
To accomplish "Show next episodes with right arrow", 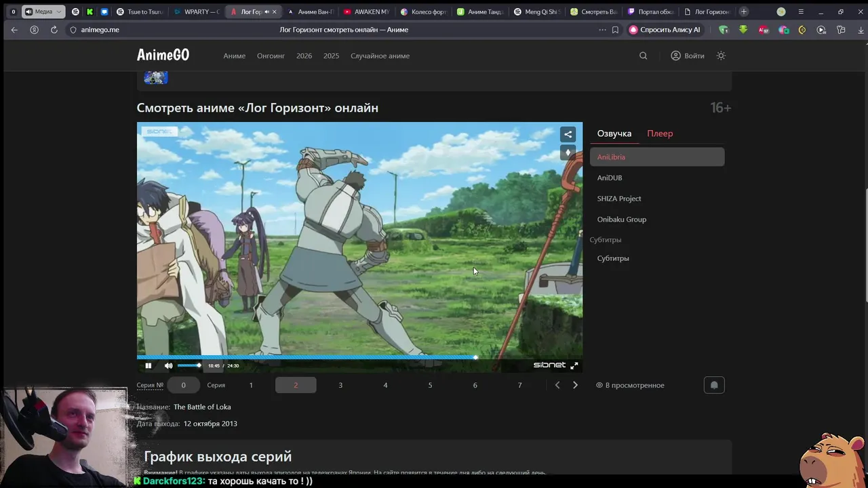I will (575, 385).
